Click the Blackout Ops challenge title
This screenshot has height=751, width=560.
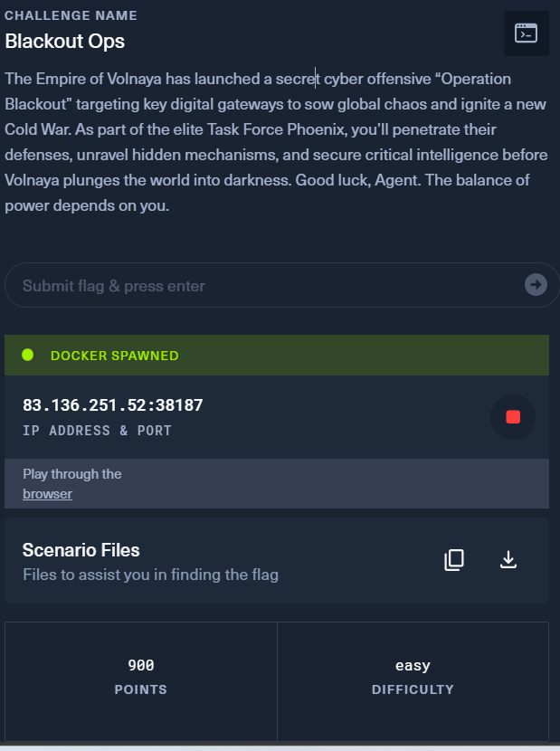tap(64, 41)
